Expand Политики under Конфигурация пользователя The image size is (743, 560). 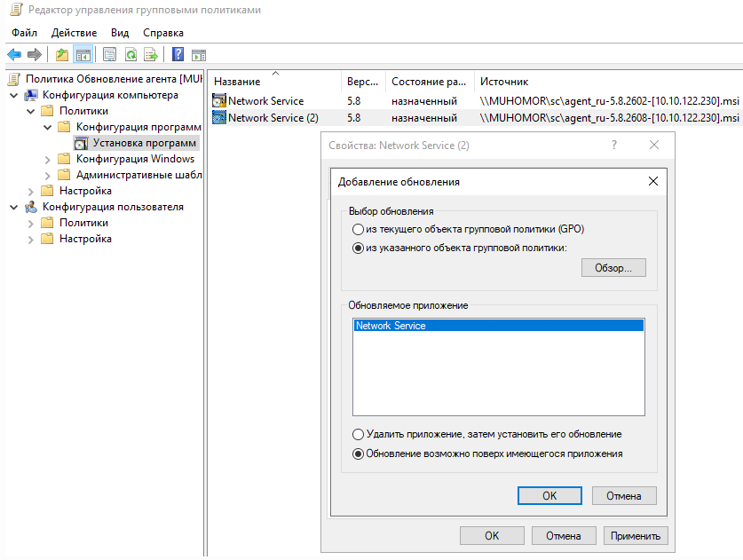(30, 223)
